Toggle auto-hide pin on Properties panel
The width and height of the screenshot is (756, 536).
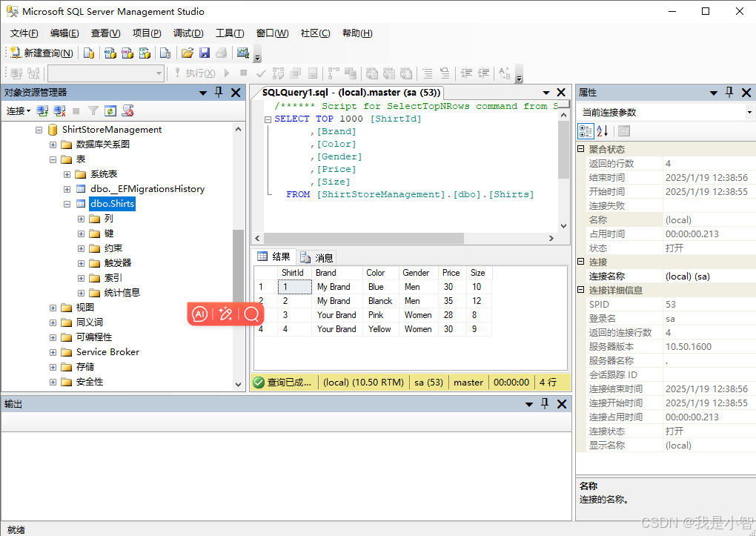pos(729,92)
